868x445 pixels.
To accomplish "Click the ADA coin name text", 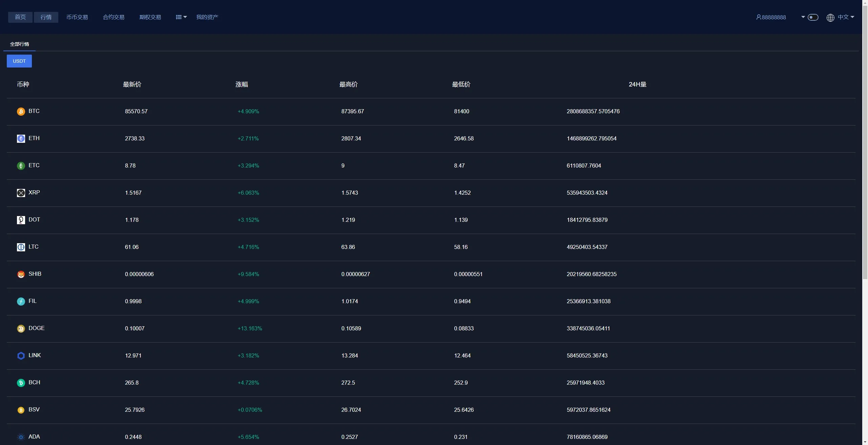I will pos(34,437).
